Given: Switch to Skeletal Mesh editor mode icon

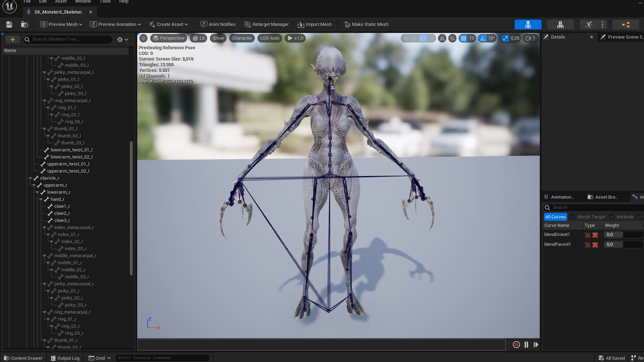Looking at the screenshot, I should point(560,24).
